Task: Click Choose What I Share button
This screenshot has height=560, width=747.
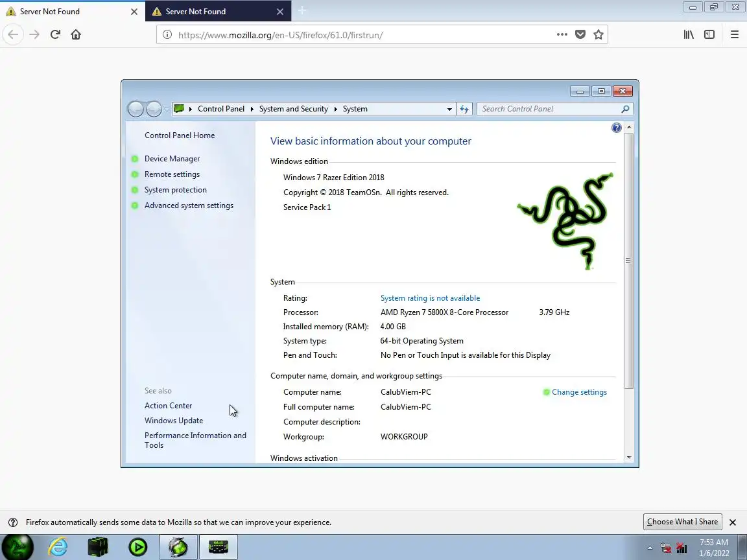Action: point(682,522)
